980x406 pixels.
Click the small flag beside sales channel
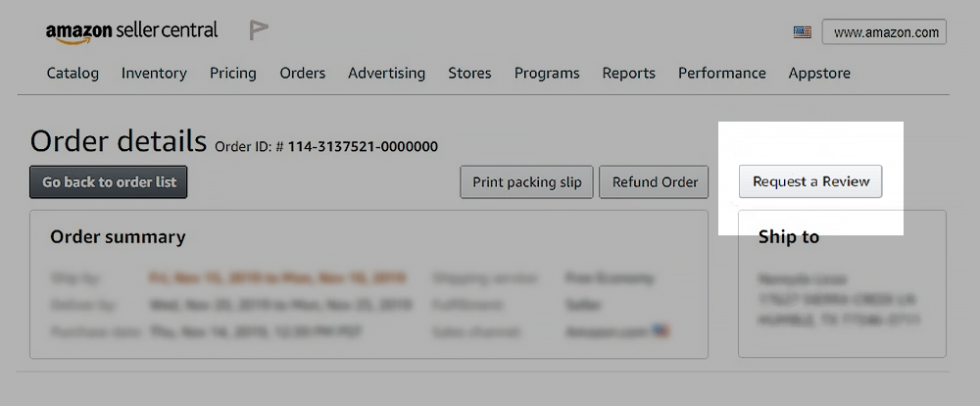[661, 330]
